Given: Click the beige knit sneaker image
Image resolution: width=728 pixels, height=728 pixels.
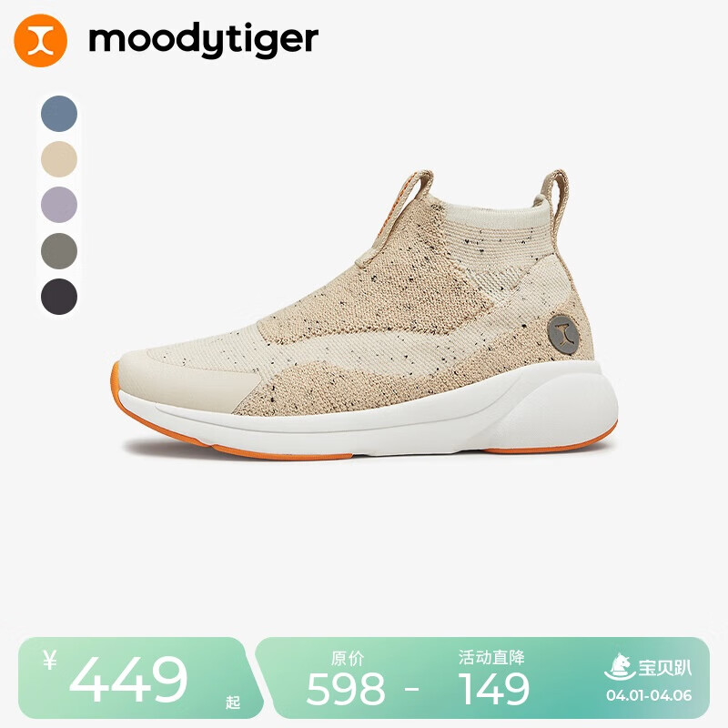Looking at the screenshot, I should (365, 316).
